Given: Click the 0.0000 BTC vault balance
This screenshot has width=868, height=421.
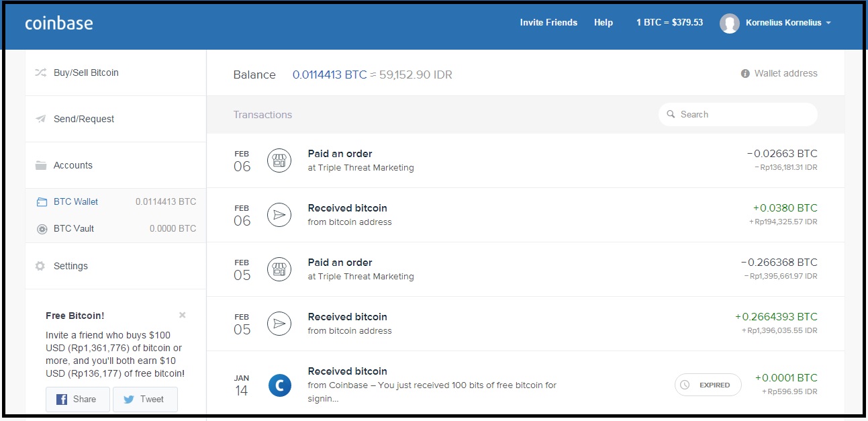Looking at the screenshot, I should click(x=173, y=228).
